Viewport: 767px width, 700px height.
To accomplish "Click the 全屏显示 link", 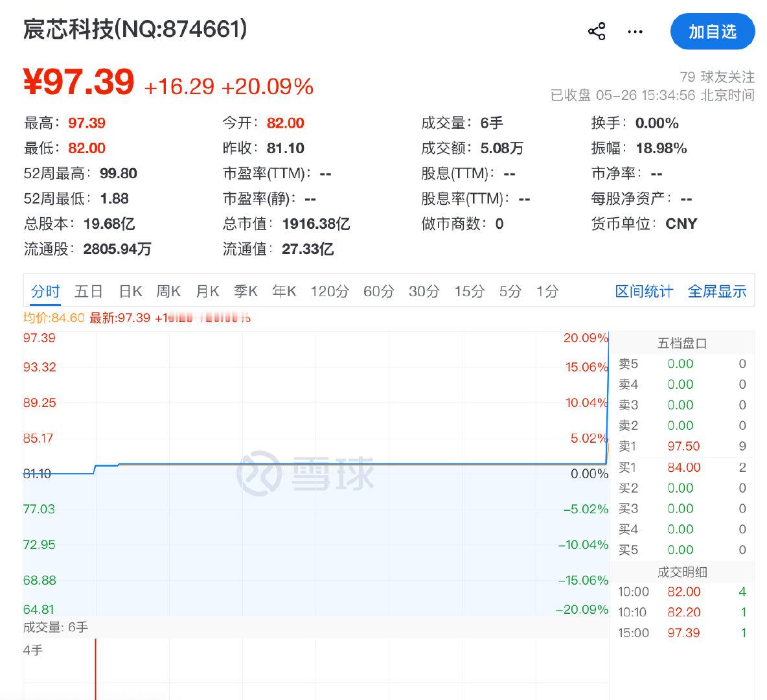I will click(x=717, y=291).
